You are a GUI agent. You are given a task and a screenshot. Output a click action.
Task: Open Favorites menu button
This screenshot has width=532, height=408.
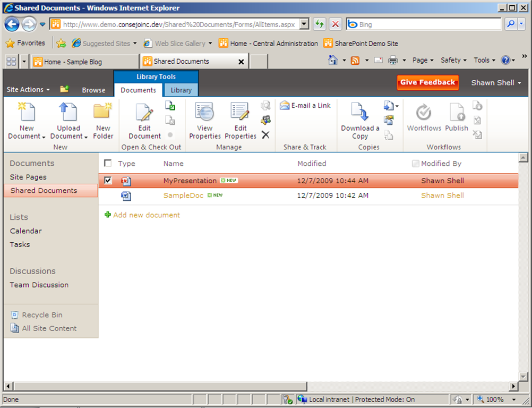click(x=25, y=43)
